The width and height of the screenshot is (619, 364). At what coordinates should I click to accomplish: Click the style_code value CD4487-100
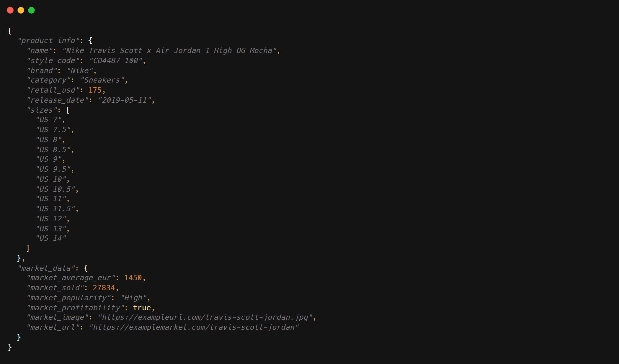[x=116, y=60]
